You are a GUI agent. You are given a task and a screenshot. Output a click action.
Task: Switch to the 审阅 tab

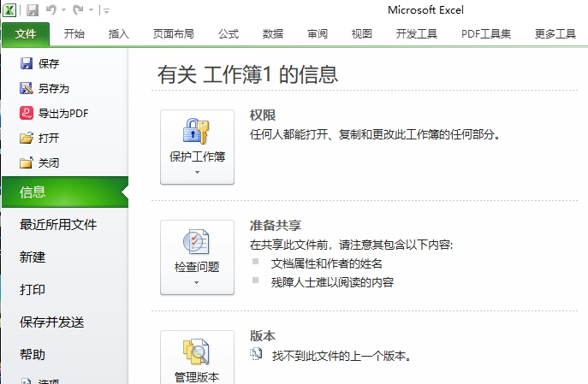[318, 34]
